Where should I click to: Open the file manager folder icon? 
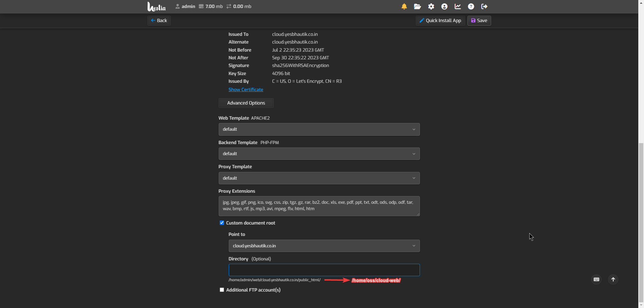point(417,6)
